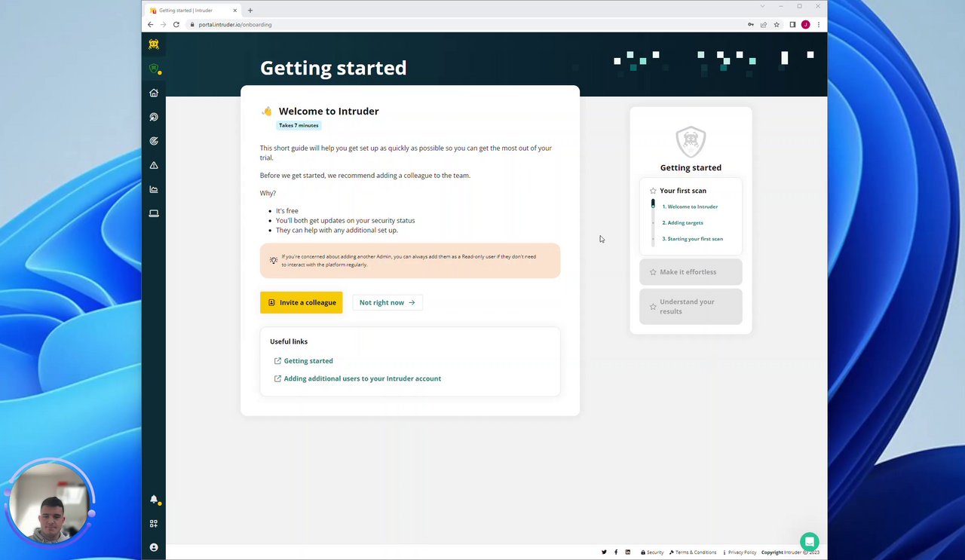Open the Privacy Policy footer link
Viewport: 965px width, 560px height.
[x=740, y=552]
